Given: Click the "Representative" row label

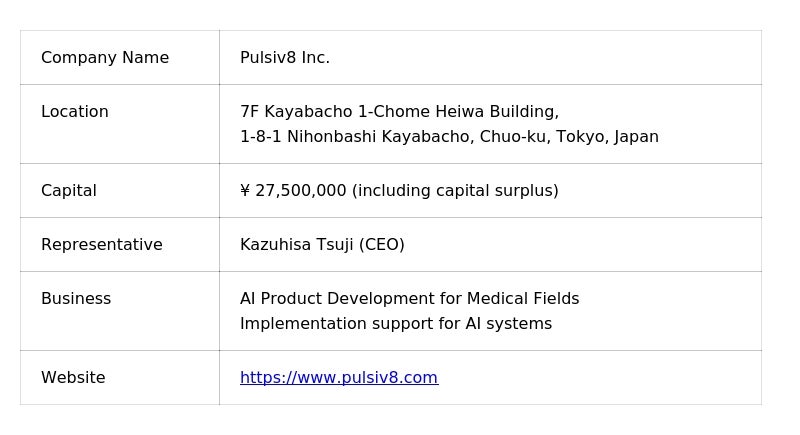Looking at the screenshot, I should pyautogui.click(x=102, y=245).
